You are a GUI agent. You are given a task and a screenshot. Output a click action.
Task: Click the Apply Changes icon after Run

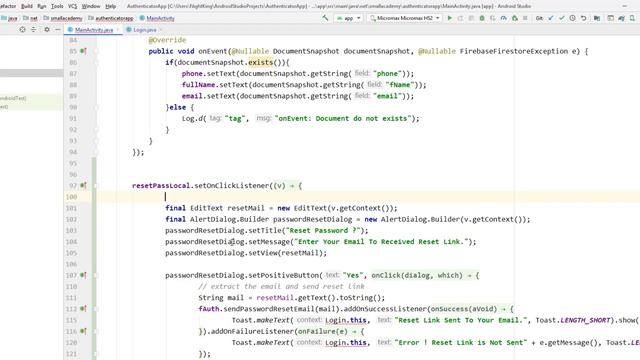tap(460, 18)
